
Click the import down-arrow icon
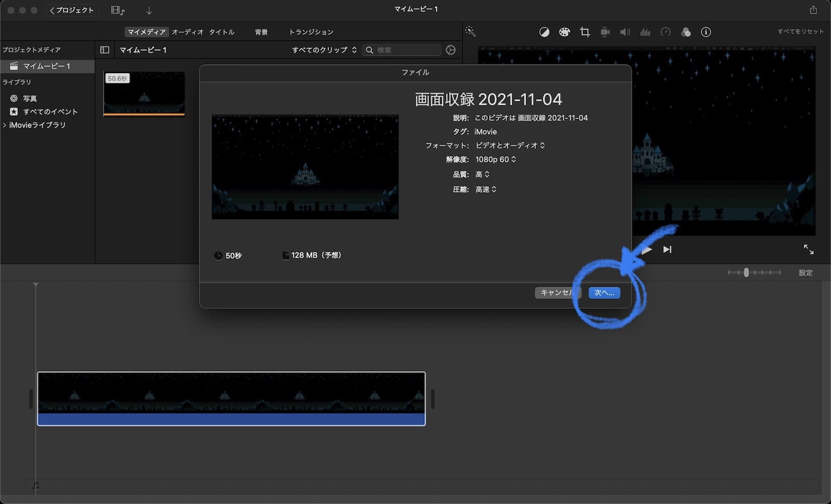pos(149,10)
